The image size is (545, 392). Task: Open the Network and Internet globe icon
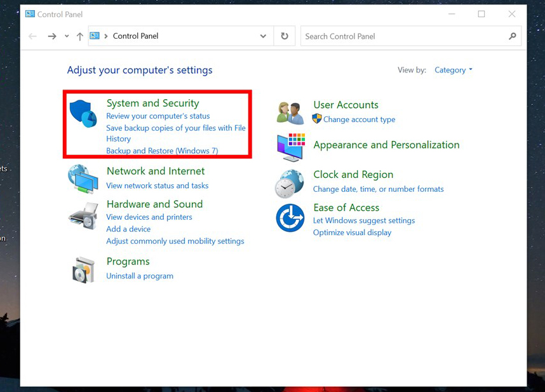[x=83, y=179]
